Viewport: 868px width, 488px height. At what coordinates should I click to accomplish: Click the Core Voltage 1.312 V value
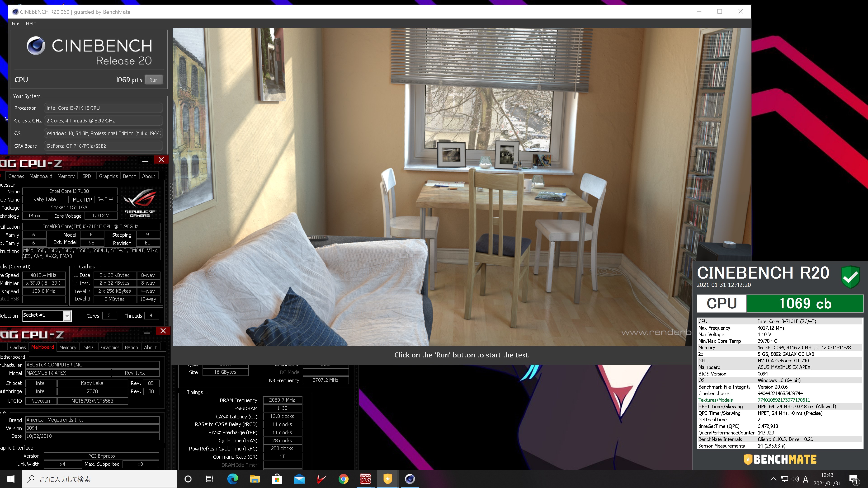point(100,216)
